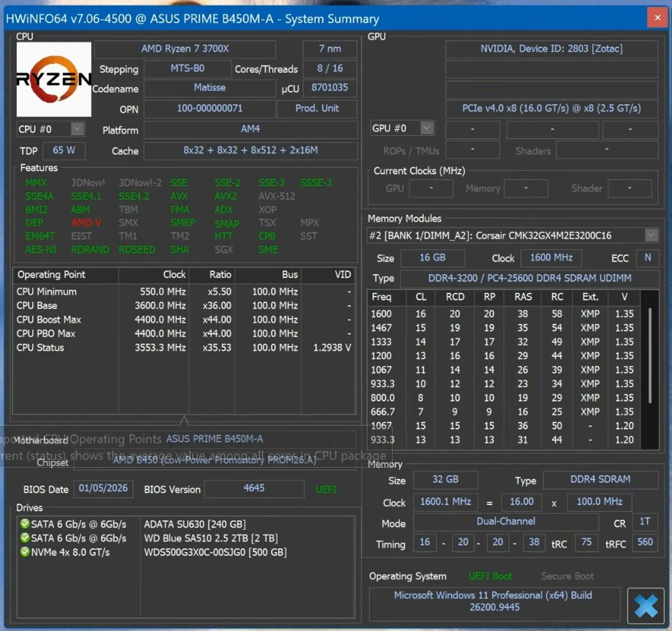This screenshot has width=672, height=631.
Task: Select the CPU Status row
Action: click(x=184, y=348)
